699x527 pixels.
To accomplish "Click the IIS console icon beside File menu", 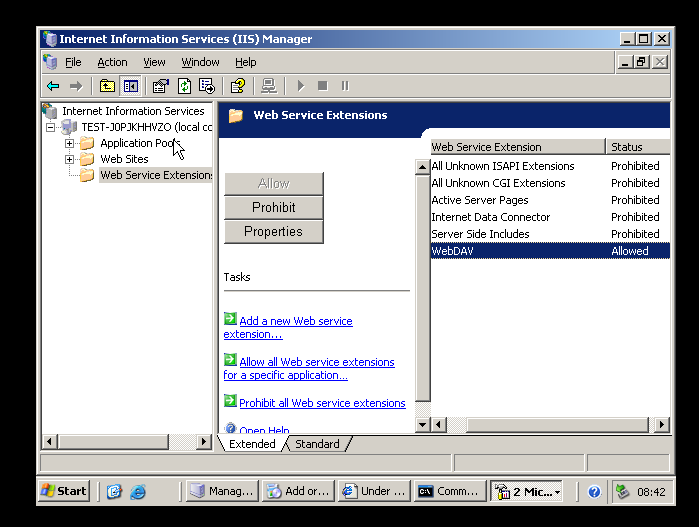I will tap(50, 62).
